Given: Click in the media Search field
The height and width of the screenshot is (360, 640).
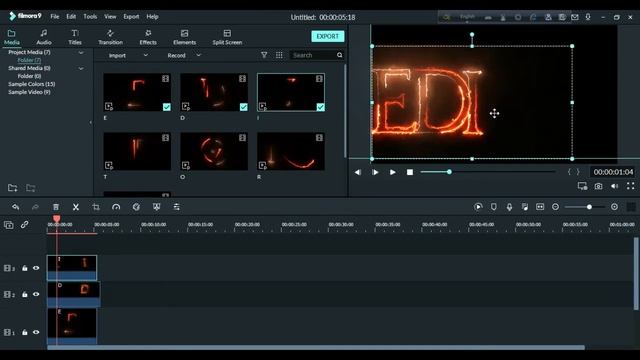Looking at the screenshot, I should [x=313, y=55].
